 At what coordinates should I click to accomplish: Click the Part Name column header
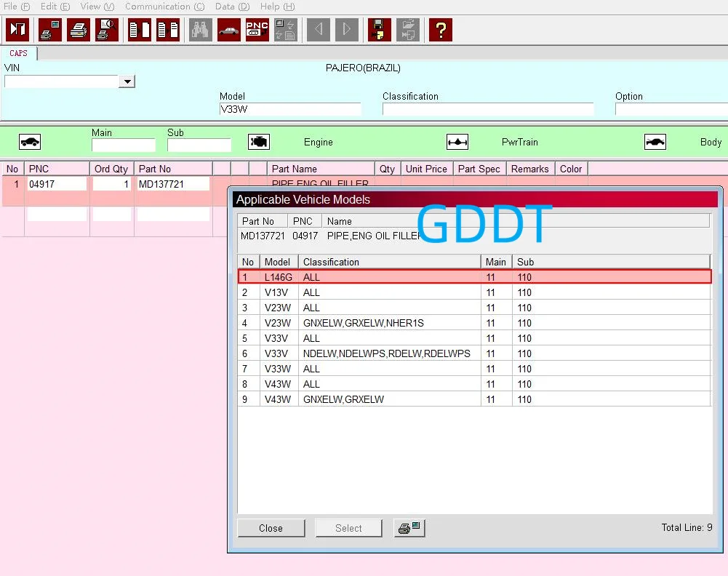click(321, 169)
